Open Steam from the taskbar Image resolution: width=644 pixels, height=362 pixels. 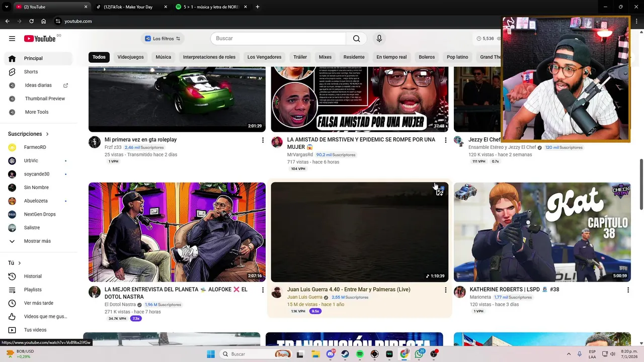click(x=345, y=354)
